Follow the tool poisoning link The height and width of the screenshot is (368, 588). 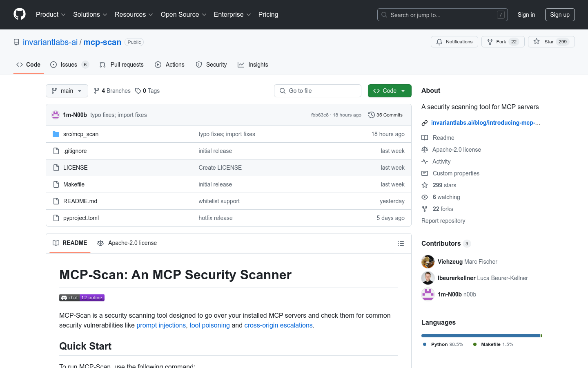209,325
